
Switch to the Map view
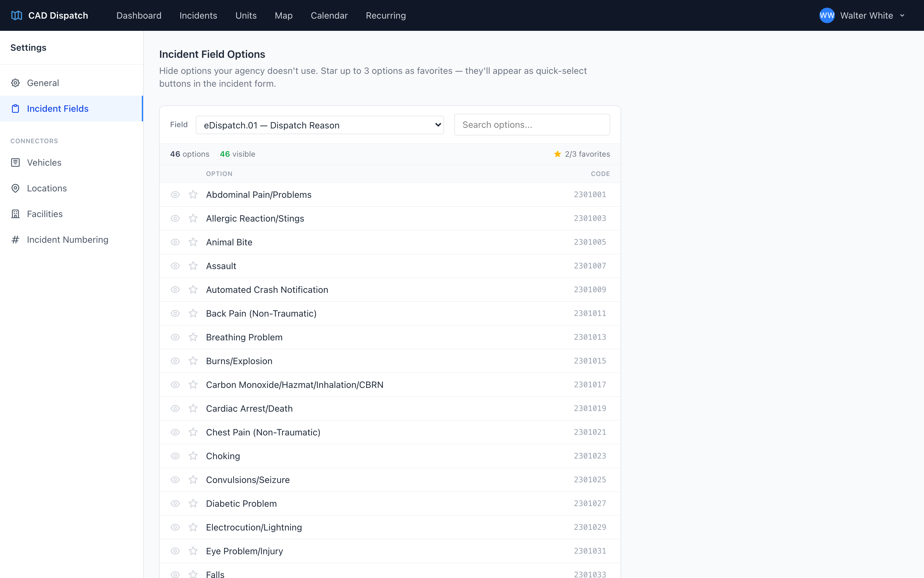coord(284,15)
